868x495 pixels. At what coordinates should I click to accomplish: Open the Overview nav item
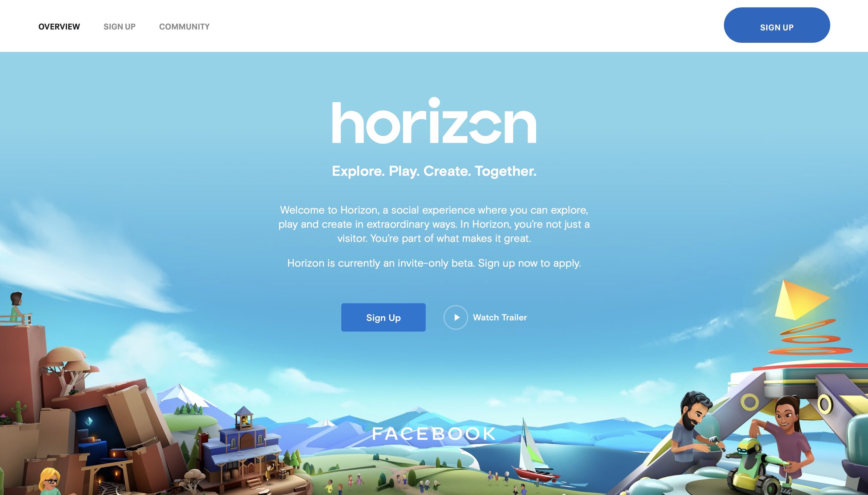point(59,27)
